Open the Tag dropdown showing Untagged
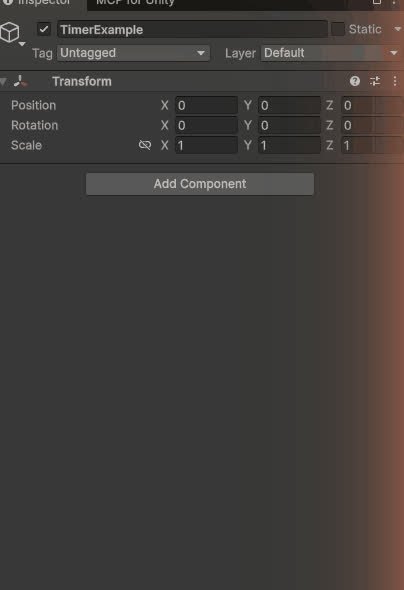Image resolution: width=404 pixels, height=590 pixels. [x=133, y=53]
